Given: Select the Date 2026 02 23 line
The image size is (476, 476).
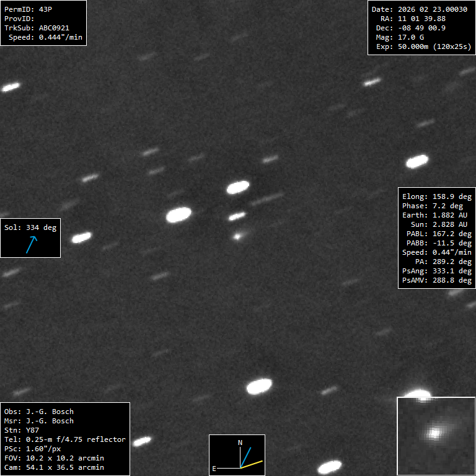Looking at the screenshot, I should 419,9.
